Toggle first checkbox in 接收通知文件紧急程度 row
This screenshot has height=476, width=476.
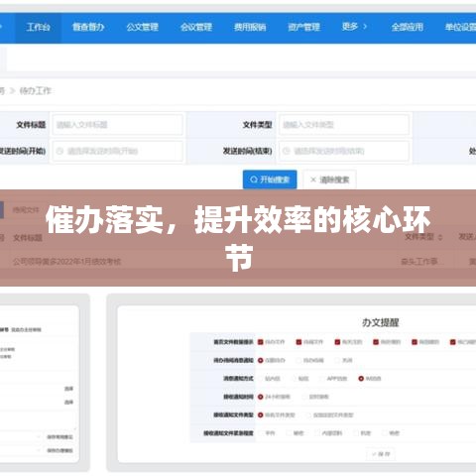(261, 433)
